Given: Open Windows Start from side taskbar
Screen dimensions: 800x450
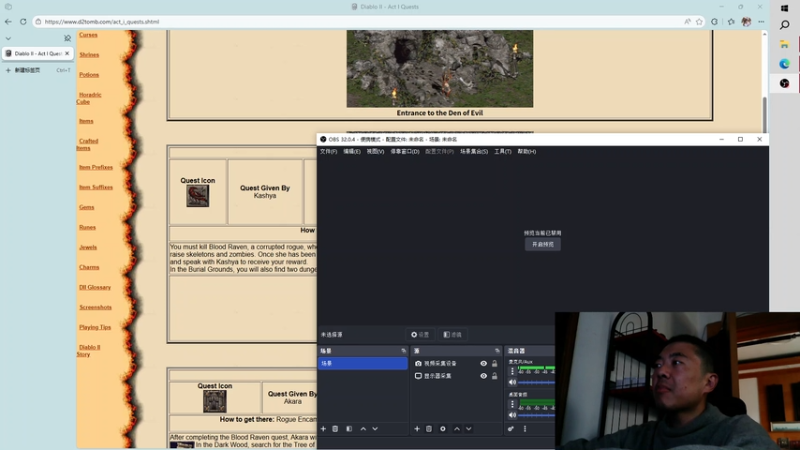Looking at the screenshot, I should [785, 8].
